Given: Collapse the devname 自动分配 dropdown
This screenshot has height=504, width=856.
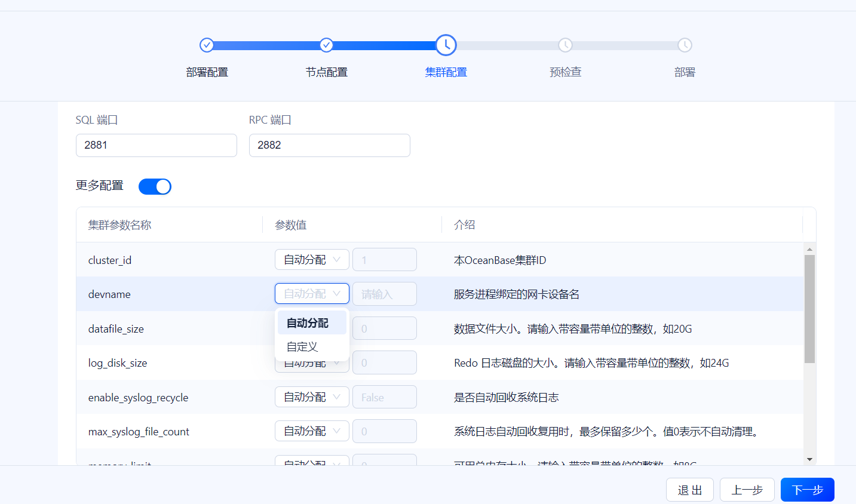Looking at the screenshot, I should [312, 294].
